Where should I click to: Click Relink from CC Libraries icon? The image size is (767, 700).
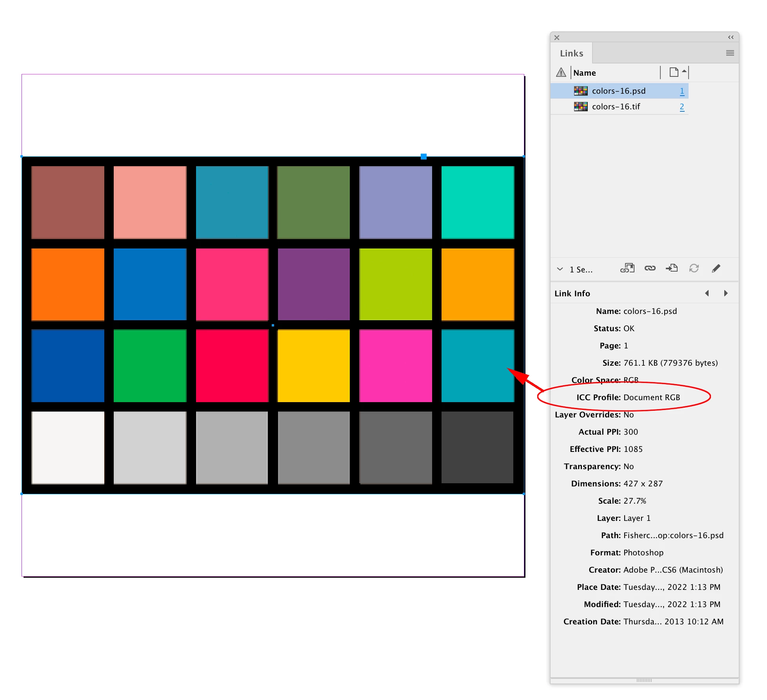click(x=627, y=268)
